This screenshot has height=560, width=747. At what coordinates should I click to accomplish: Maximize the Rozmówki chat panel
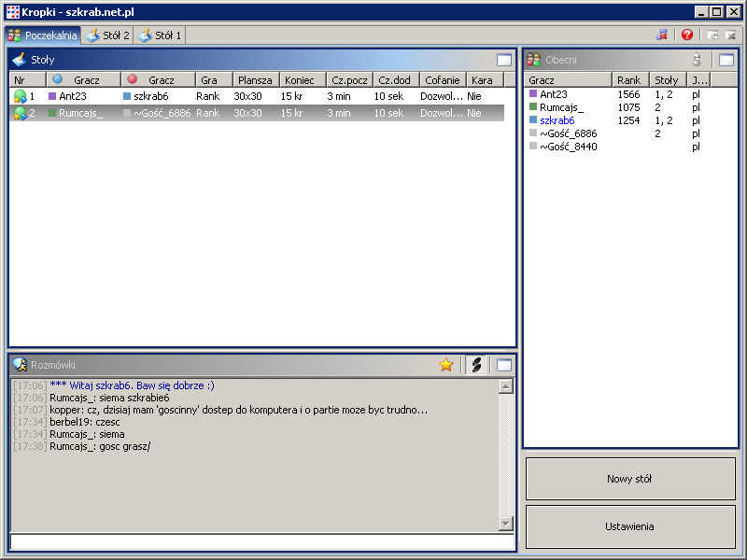point(504,365)
